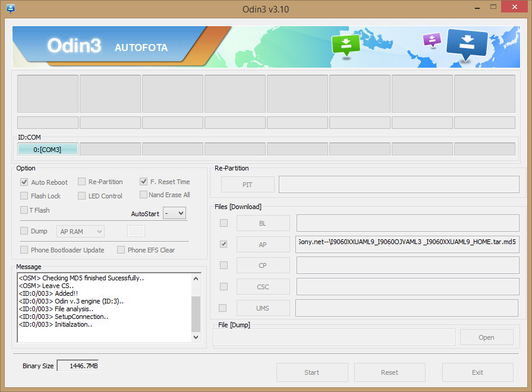Image resolution: width=532 pixels, height=392 pixels.
Task: Click the PIT button
Action: coord(248,185)
